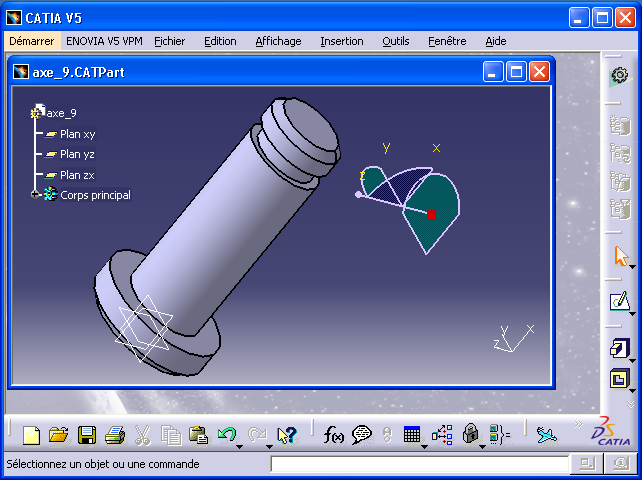Select the Pad extrusion tool icon

[619, 348]
